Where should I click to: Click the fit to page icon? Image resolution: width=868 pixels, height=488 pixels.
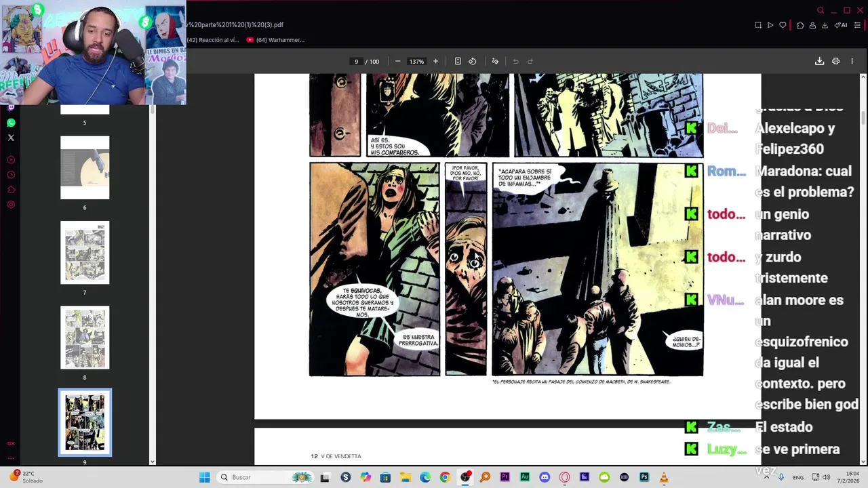click(x=458, y=61)
